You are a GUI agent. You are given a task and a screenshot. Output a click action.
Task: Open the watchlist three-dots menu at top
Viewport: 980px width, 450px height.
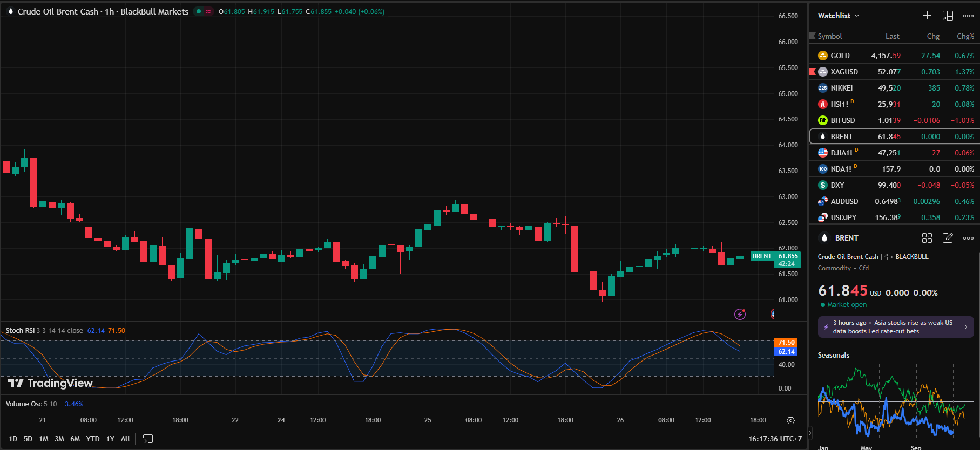pyautogui.click(x=968, y=16)
